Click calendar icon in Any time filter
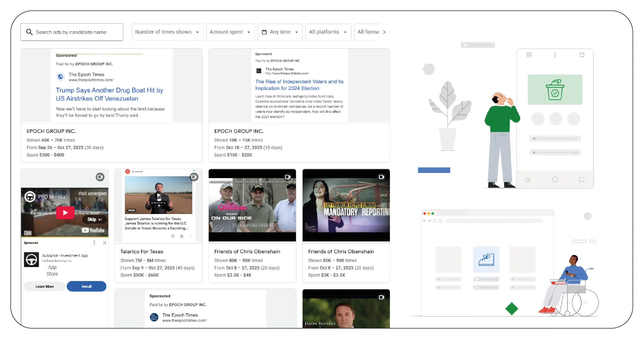Screen dimensions: 644x339 (x=264, y=32)
